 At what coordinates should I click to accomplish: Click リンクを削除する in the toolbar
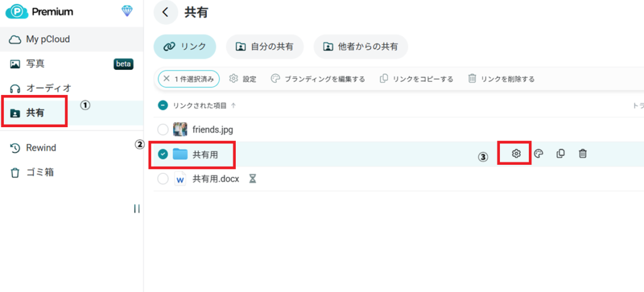pos(501,79)
